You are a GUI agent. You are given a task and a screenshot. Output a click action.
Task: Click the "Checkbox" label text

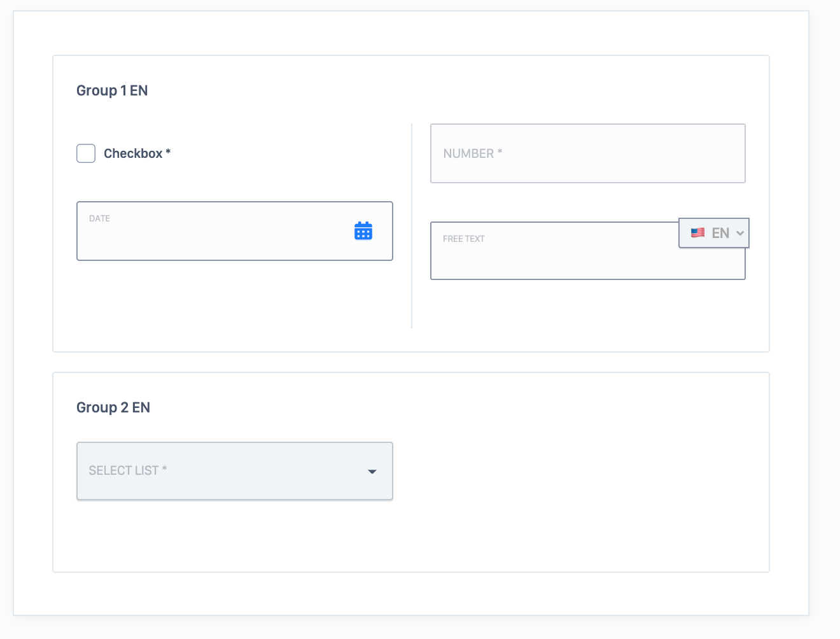(x=133, y=153)
